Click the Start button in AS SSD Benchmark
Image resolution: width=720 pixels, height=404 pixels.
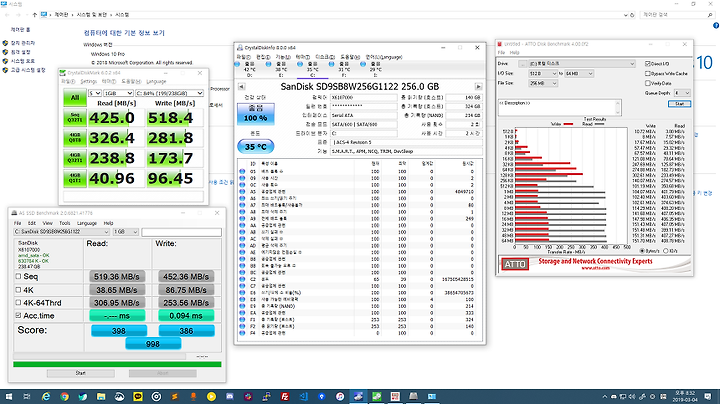click(x=81, y=373)
